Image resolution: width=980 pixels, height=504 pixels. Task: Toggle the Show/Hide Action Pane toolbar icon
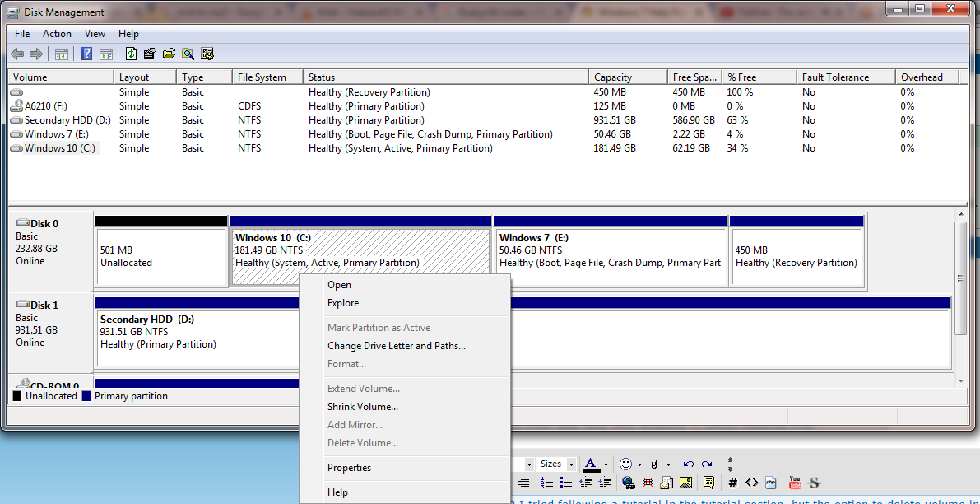(x=105, y=54)
